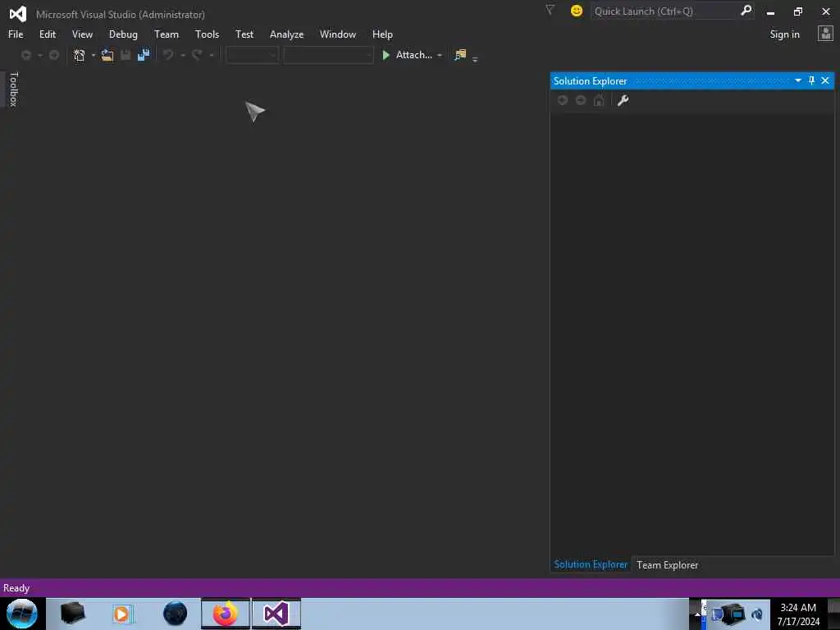
Task: Click the New Project toolbar icon
Action: click(x=80, y=55)
